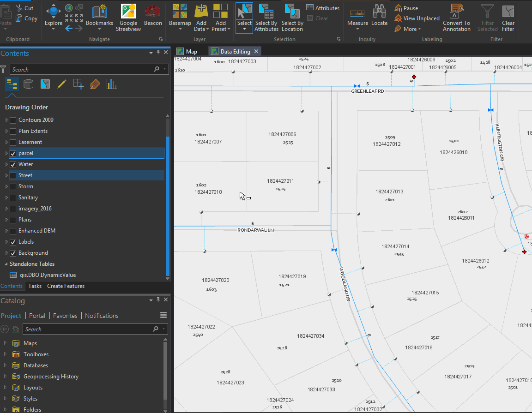
Task: Click the Attributes button in Selection group
Action: 323,8
